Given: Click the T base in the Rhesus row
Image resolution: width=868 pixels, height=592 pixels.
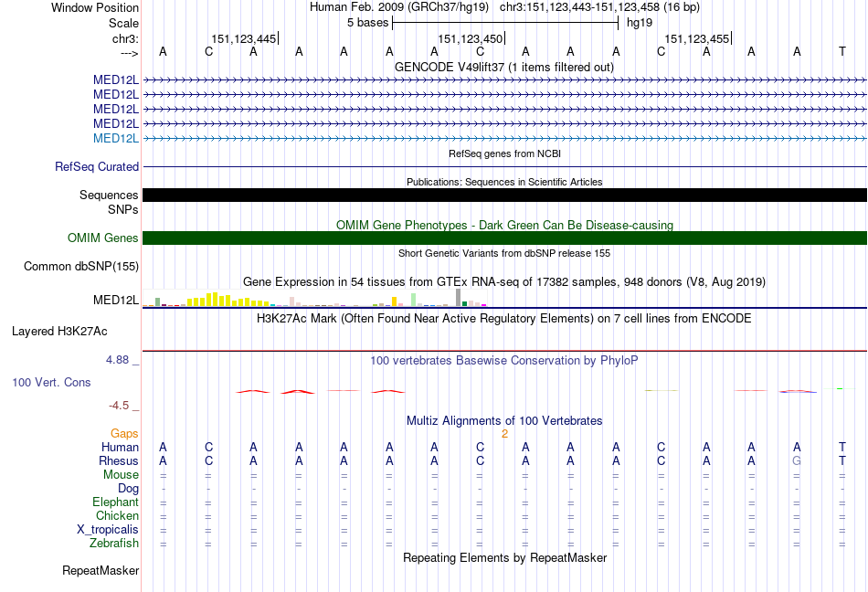Looking at the screenshot, I should click(842, 460).
